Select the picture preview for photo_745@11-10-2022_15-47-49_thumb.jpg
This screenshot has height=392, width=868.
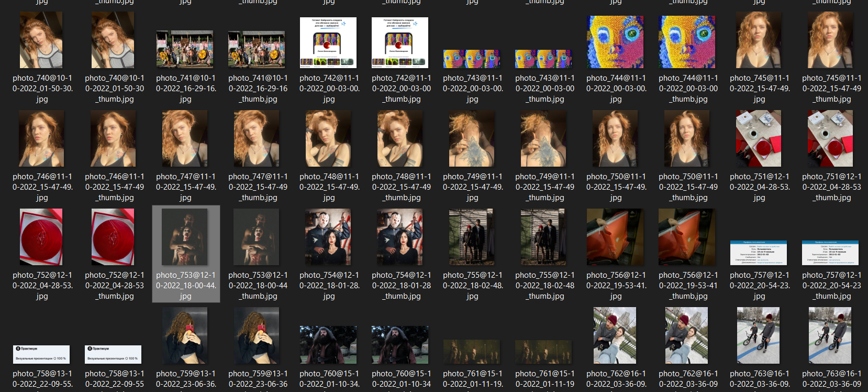830,40
